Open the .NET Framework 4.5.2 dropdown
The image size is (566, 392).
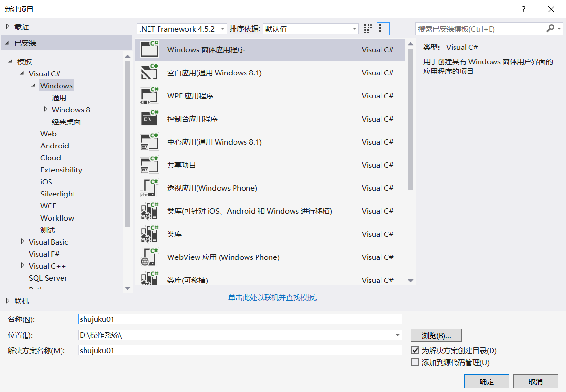pyautogui.click(x=182, y=29)
